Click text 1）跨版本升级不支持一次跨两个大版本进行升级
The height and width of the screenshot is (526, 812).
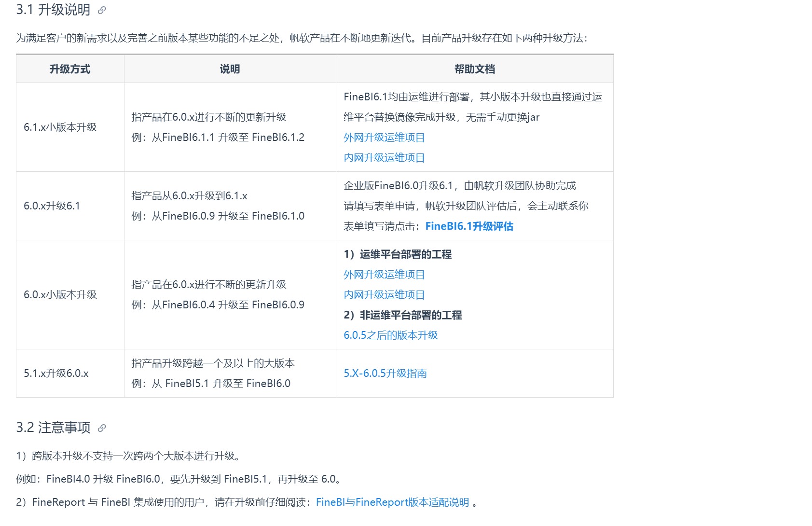[128, 456]
